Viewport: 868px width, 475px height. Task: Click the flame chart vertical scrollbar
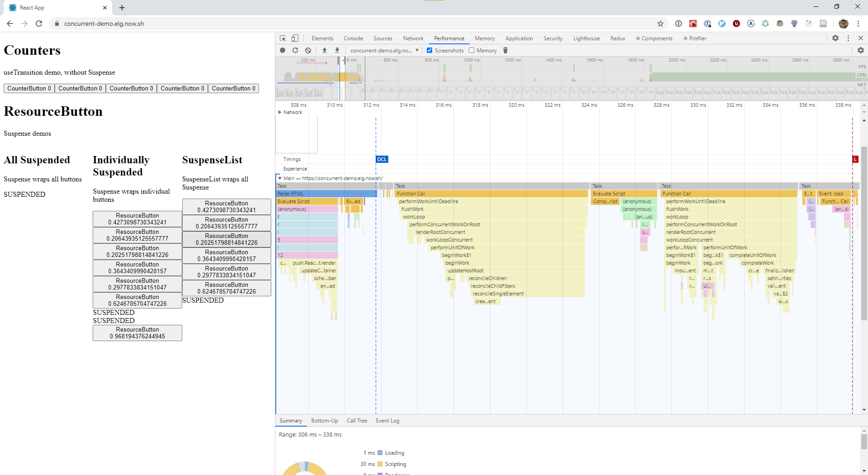coord(864,233)
